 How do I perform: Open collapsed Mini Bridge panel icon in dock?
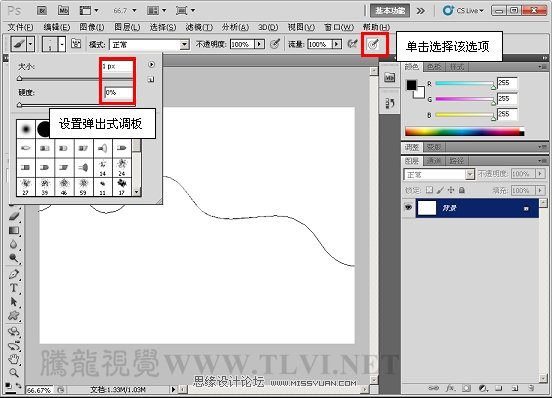[x=389, y=77]
